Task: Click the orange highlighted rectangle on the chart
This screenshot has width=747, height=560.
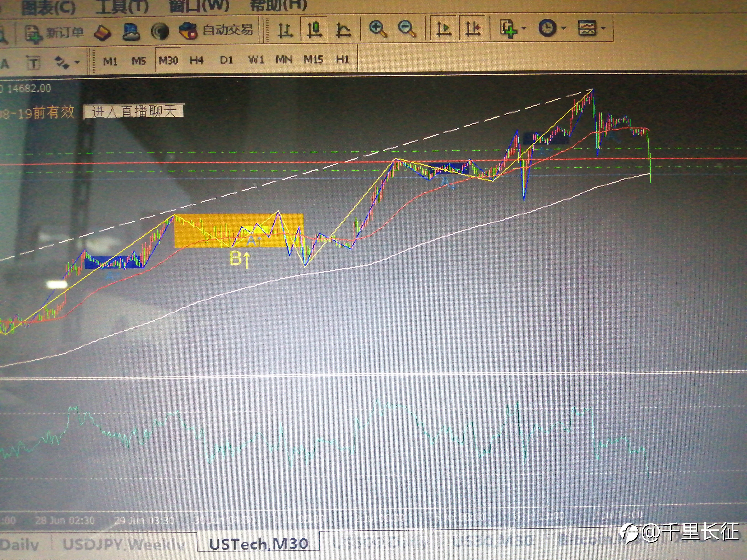Action: click(238, 230)
